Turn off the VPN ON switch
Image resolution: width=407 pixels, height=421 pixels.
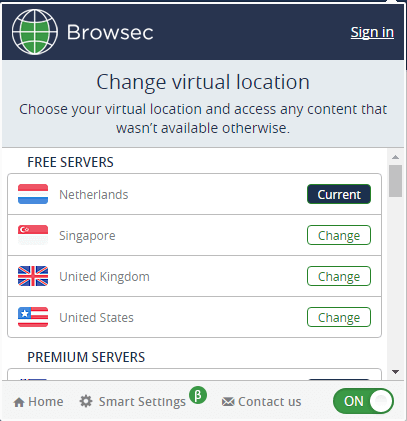[x=363, y=401]
